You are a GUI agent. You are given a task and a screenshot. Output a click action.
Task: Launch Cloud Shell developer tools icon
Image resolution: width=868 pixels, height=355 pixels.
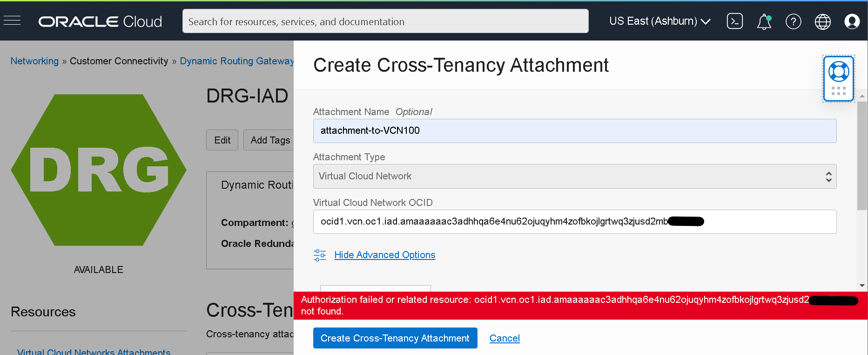pyautogui.click(x=734, y=21)
